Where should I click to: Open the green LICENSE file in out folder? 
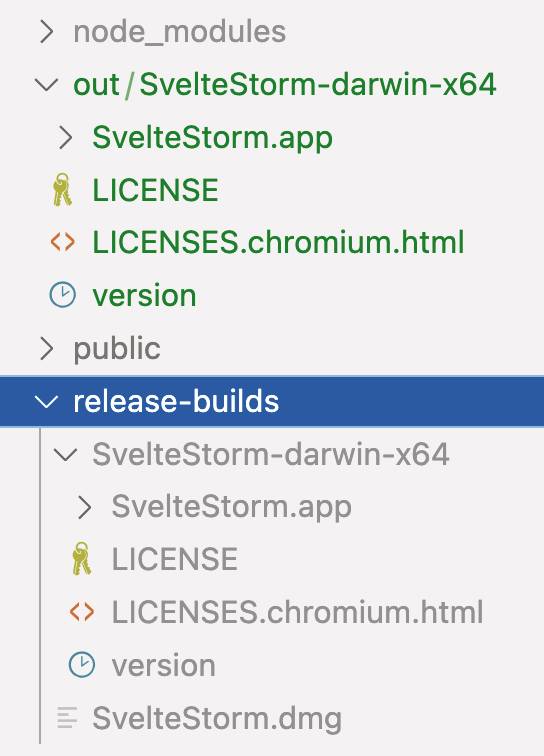155,190
